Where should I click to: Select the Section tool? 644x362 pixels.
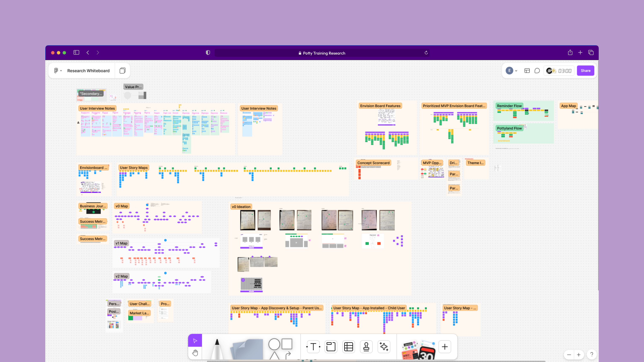(x=331, y=346)
